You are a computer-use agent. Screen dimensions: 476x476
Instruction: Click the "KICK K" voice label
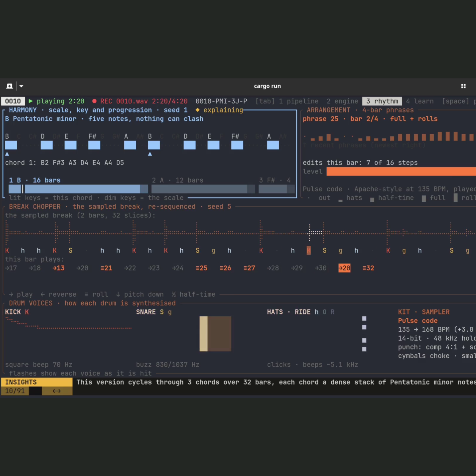[17, 312]
